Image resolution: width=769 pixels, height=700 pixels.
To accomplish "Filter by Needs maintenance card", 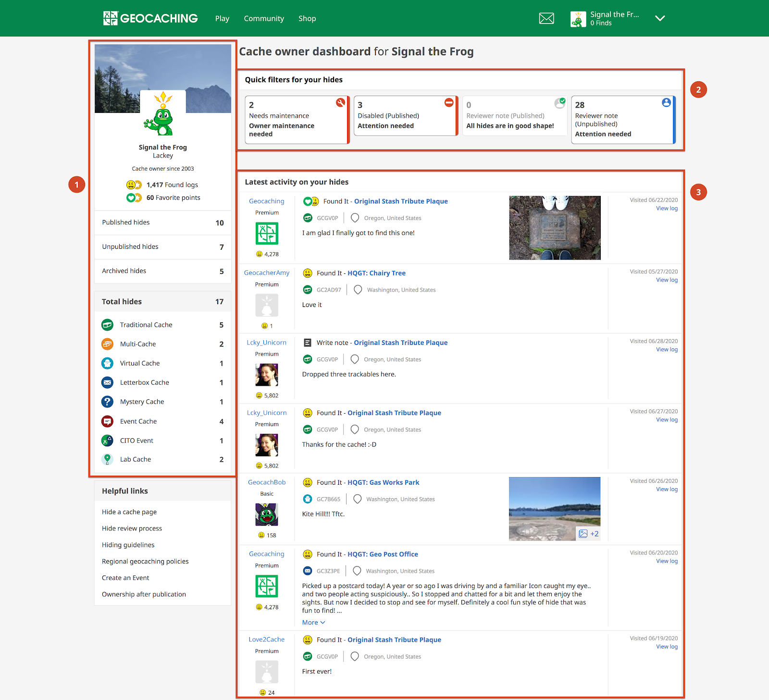I will pos(297,120).
